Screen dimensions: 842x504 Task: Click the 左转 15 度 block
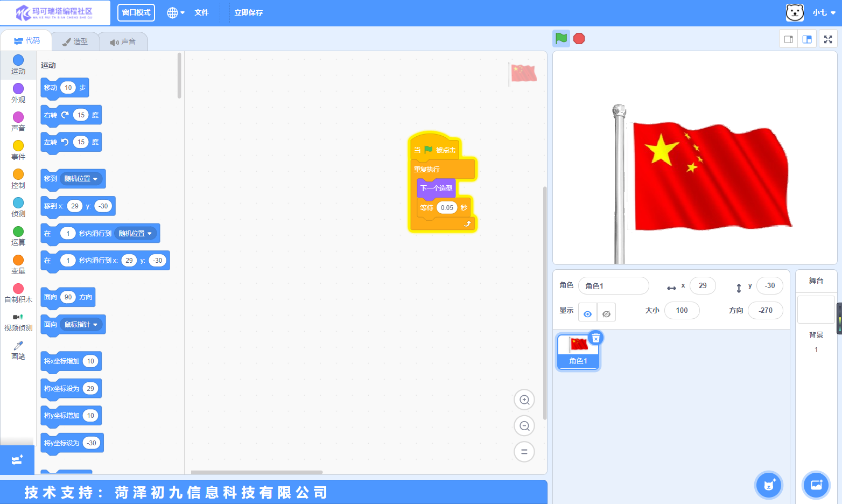71,142
